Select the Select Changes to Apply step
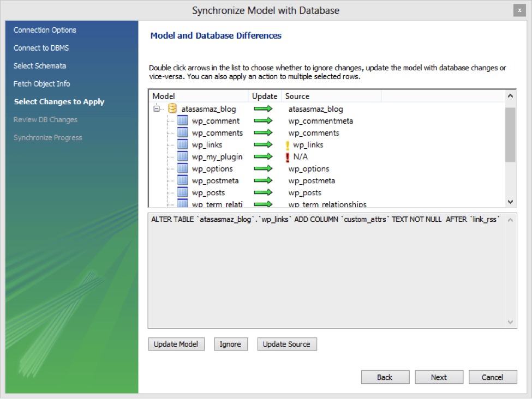 point(59,102)
